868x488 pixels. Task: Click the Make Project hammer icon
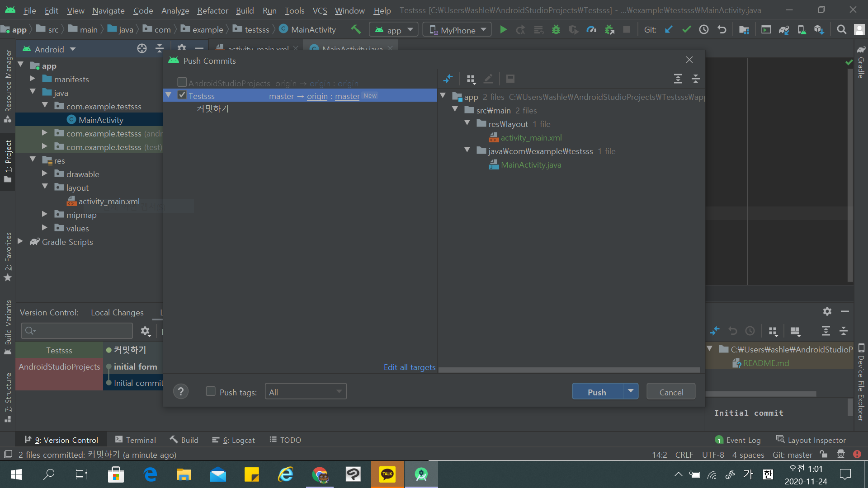tap(356, 30)
